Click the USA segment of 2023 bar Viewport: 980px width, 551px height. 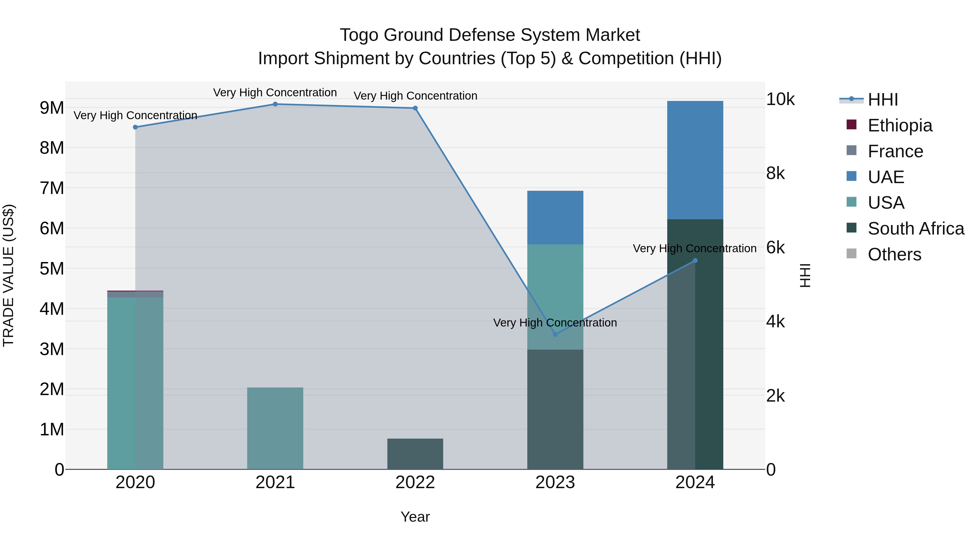coord(555,297)
